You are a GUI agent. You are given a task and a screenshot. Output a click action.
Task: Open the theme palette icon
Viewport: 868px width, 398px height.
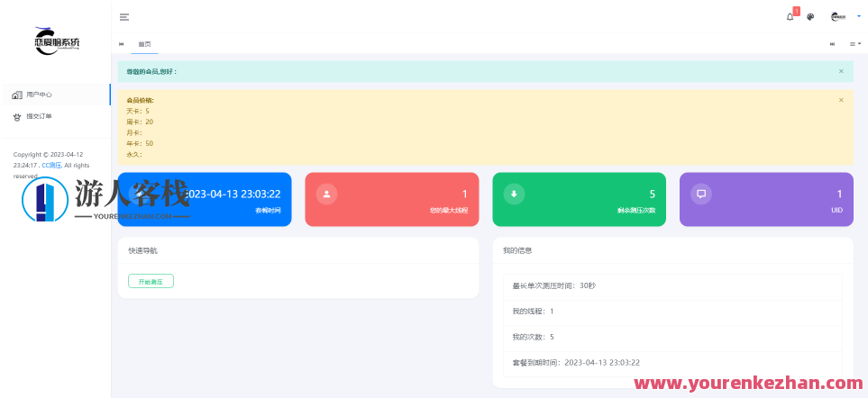(810, 17)
